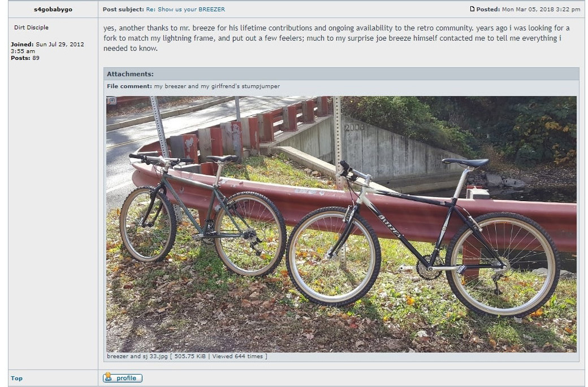The height and width of the screenshot is (387, 588).
Task: Open the attached bike photo thumbnail
Action: pyautogui.click(x=341, y=224)
